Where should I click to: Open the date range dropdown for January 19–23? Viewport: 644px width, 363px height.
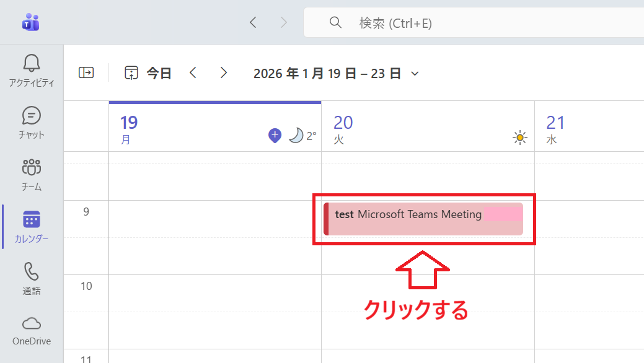point(415,72)
